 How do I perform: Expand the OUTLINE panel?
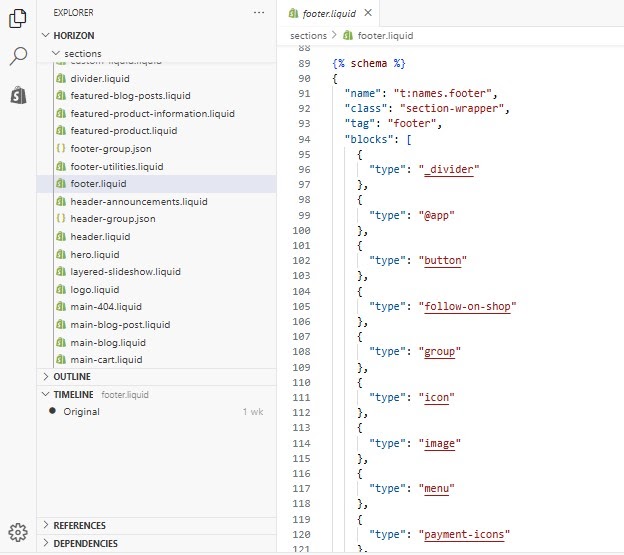[x=156, y=377]
